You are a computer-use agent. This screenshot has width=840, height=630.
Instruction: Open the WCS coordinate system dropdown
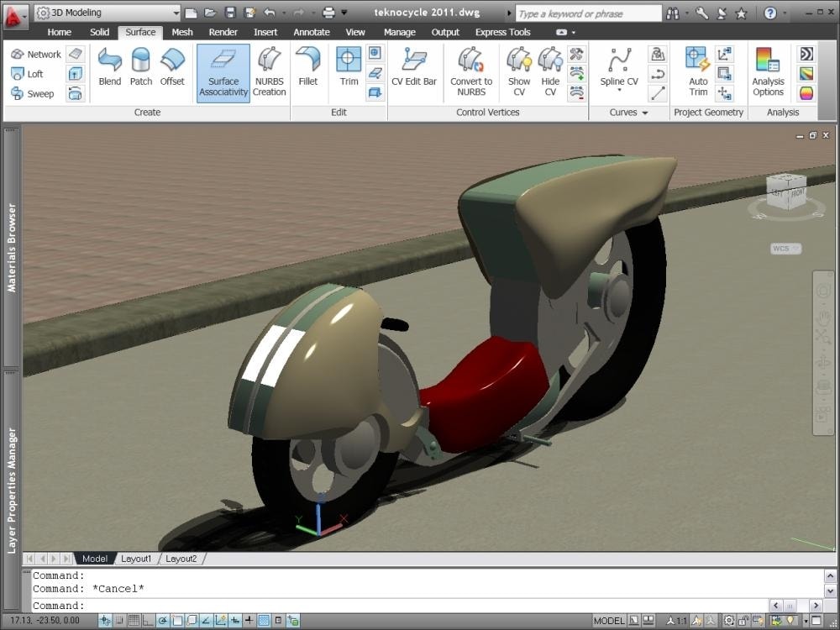(x=785, y=249)
